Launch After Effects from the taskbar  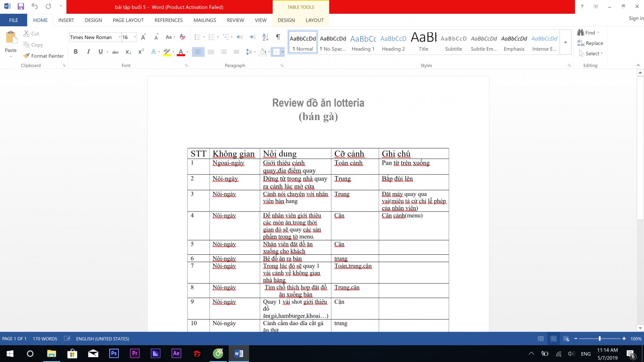tap(176, 353)
